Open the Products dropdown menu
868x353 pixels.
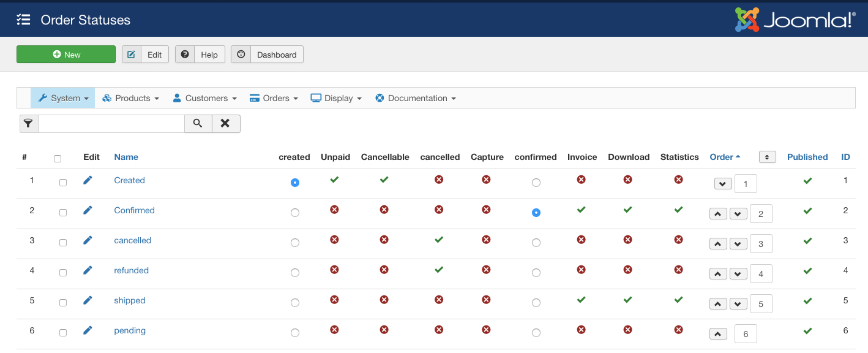(130, 98)
